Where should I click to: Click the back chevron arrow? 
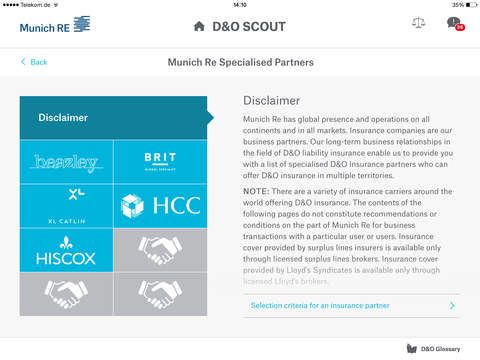click(23, 62)
